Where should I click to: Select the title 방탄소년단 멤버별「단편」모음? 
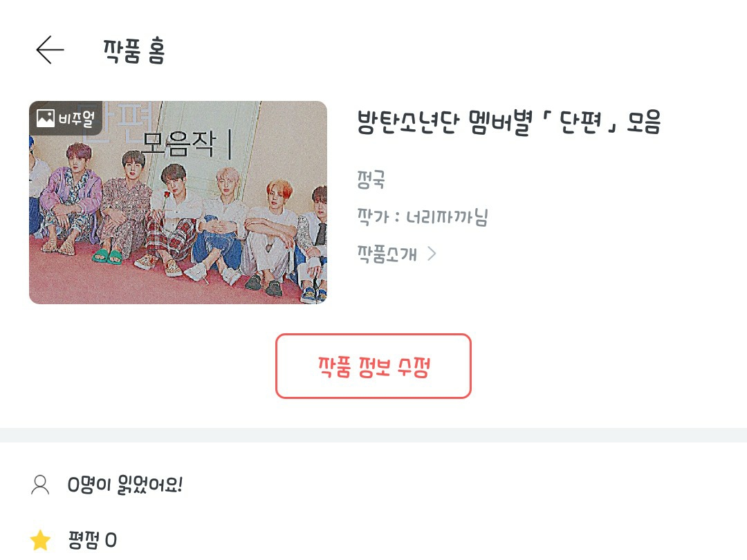tap(509, 122)
